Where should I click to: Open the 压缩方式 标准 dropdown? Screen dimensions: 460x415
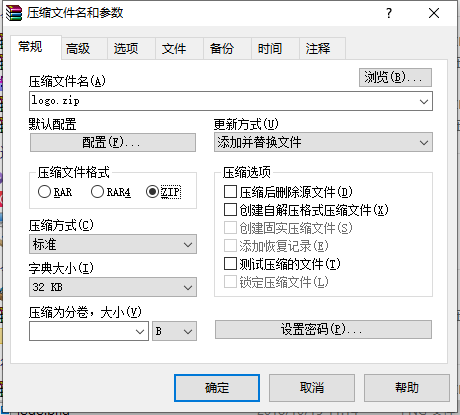pos(188,244)
